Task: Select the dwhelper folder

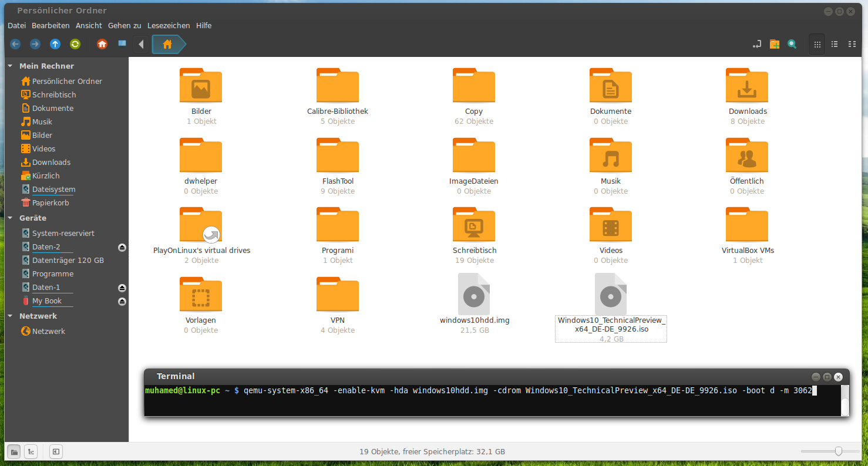Action: (201, 156)
